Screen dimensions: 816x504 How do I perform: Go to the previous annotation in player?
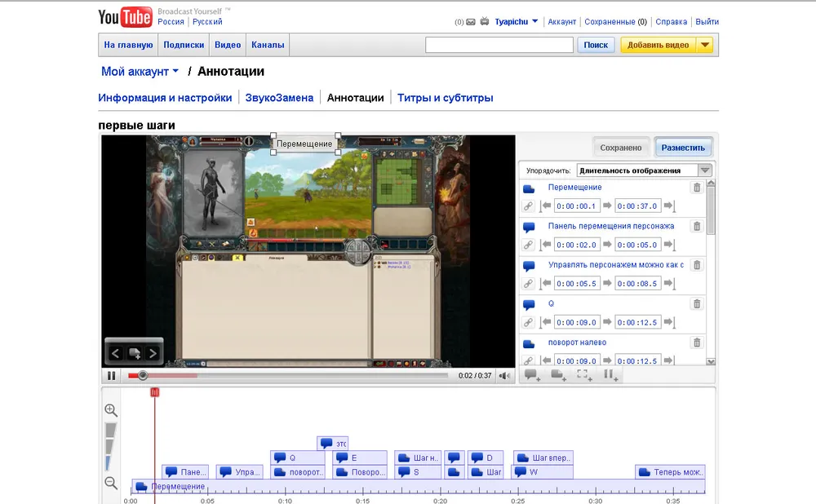click(x=116, y=353)
